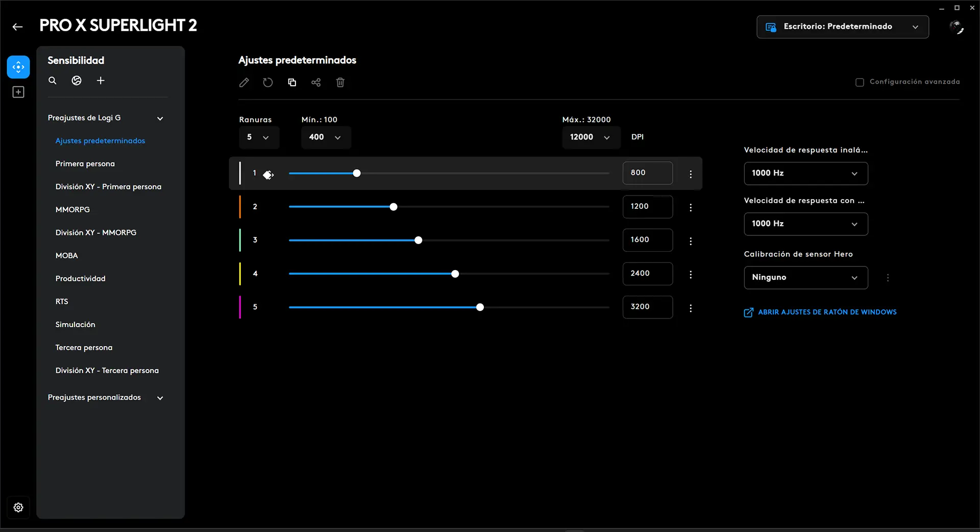This screenshot has height=532, width=980.
Task: Open the Ranuras slot count dropdown
Action: 259,137
